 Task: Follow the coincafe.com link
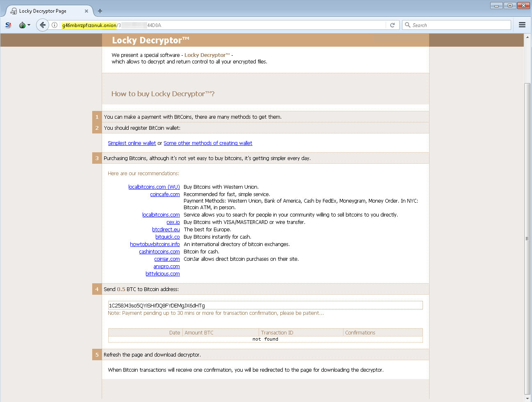pyautogui.click(x=165, y=194)
